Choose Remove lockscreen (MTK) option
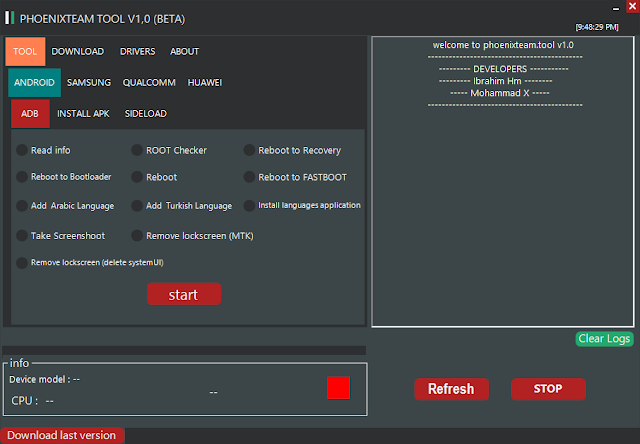This screenshot has width=640, height=444. click(193, 236)
